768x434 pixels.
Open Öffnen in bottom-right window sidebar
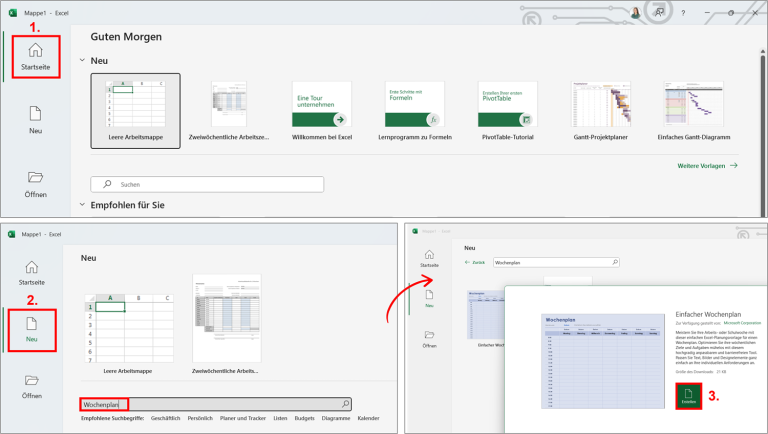[x=429, y=338]
